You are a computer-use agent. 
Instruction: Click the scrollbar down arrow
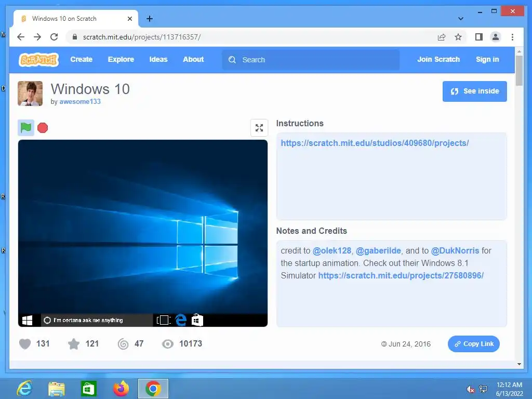[x=519, y=364]
